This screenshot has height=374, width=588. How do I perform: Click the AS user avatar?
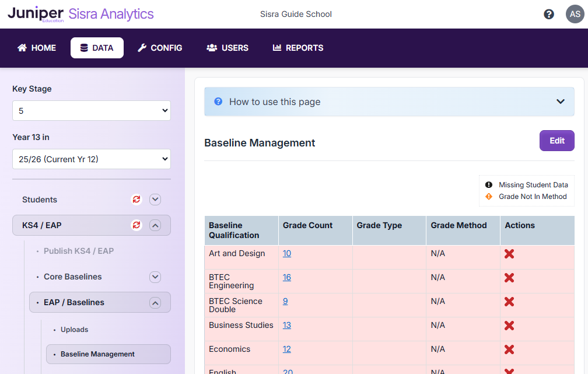[x=575, y=13]
